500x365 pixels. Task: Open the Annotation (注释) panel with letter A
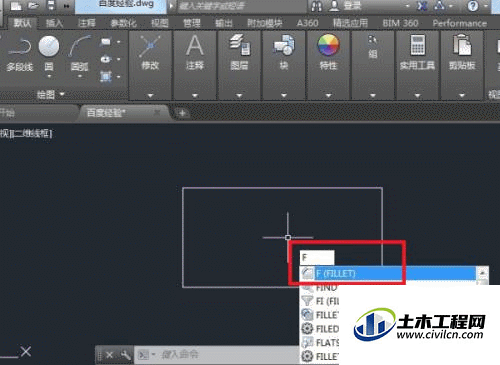click(195, 52)
